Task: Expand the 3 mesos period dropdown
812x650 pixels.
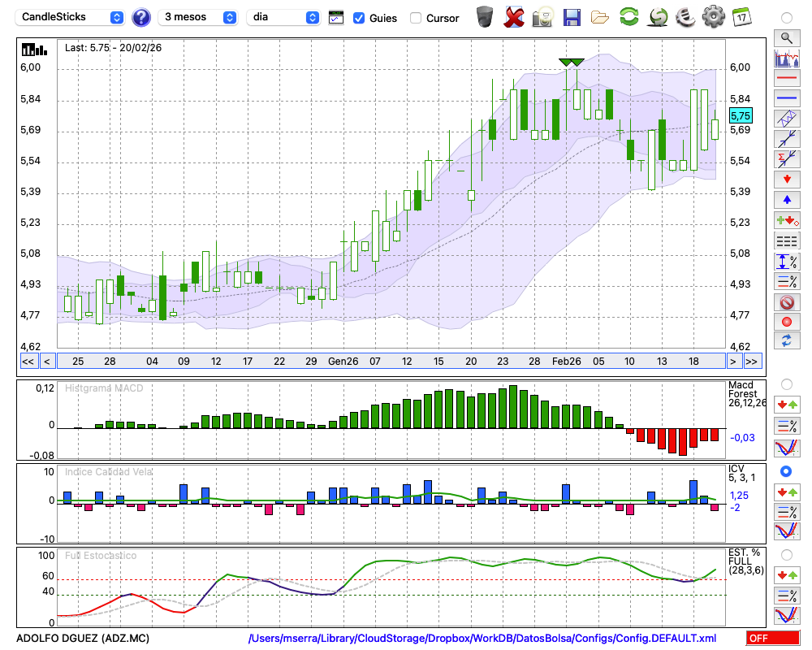Action: pos(199,17)
